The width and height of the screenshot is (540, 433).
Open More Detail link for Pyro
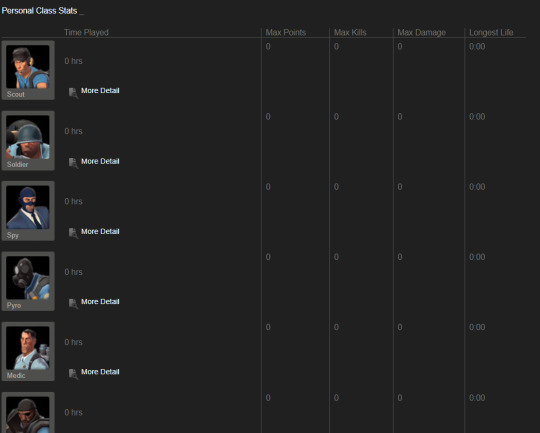100,302
